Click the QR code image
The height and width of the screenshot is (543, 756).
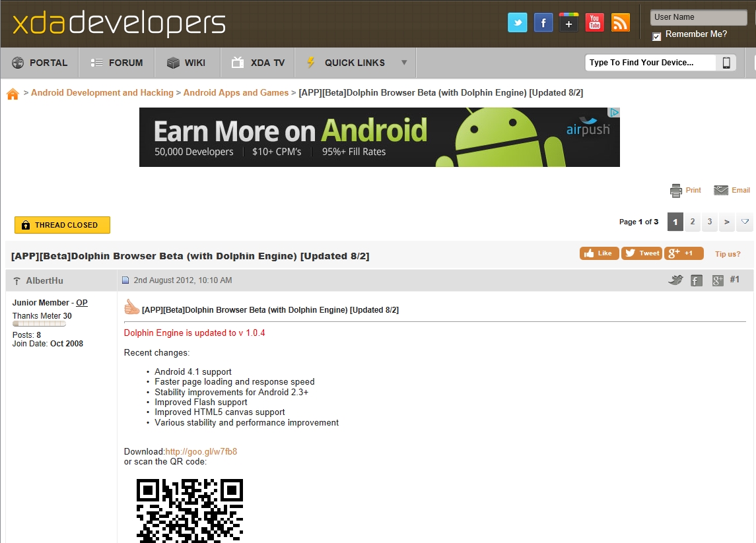pyautogui.click(x=189, y=511)
